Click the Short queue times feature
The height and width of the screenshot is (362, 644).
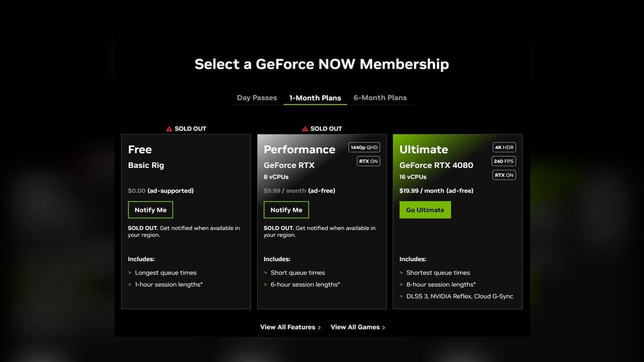(x=298, y=273)
